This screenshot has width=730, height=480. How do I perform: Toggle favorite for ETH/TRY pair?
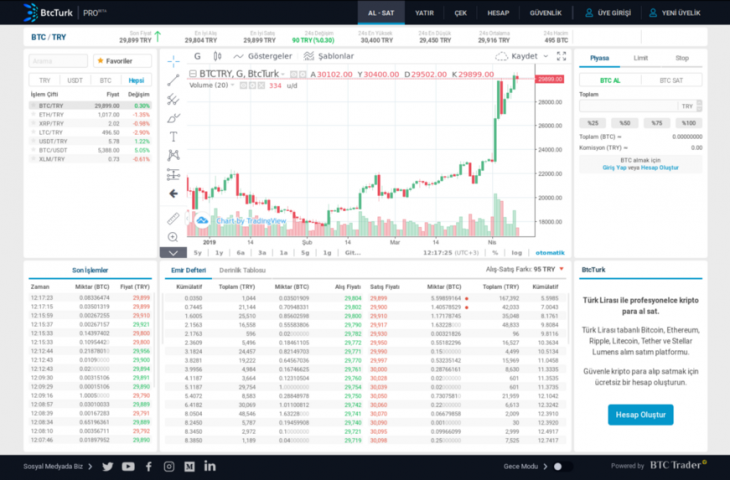click(33, 115)
